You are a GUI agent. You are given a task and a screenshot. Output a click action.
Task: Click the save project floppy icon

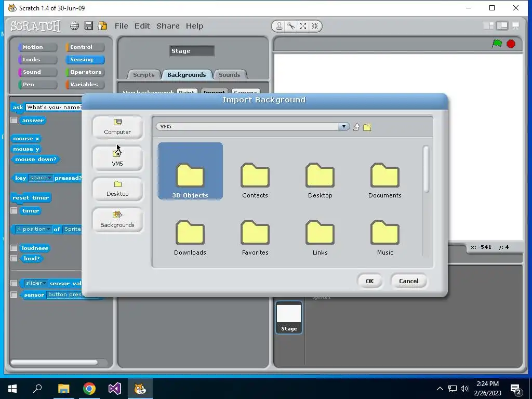(x=88, y=26)
